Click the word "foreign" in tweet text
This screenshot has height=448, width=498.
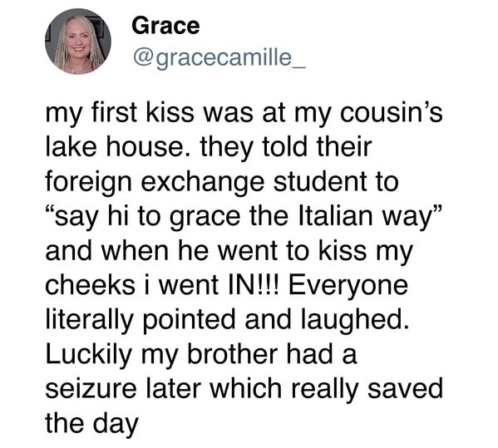88,184
